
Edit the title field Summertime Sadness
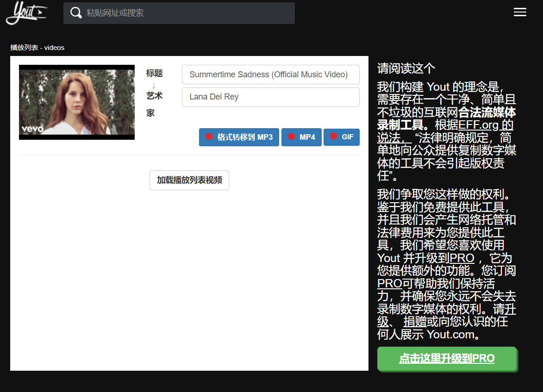pyautogui.click(x=270, y=75)
